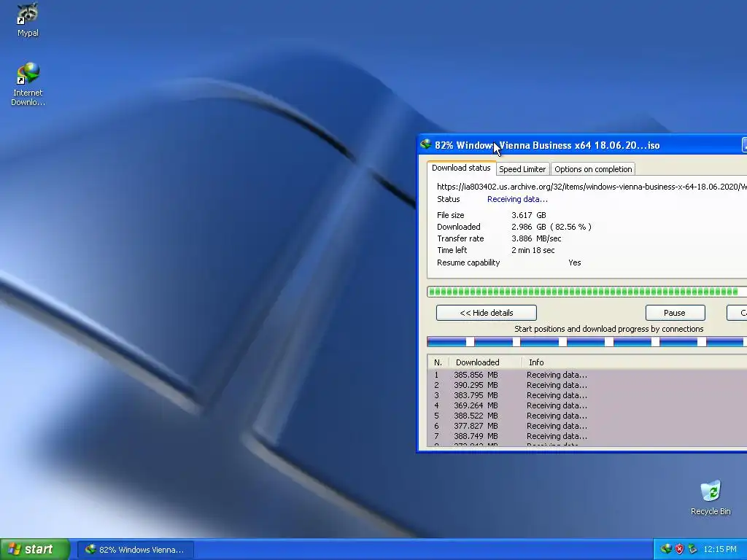The height and width of the screenshot is (560, 747).
Task: Select connection 1 row with 385.856 MB
Action: click(587, 375)
